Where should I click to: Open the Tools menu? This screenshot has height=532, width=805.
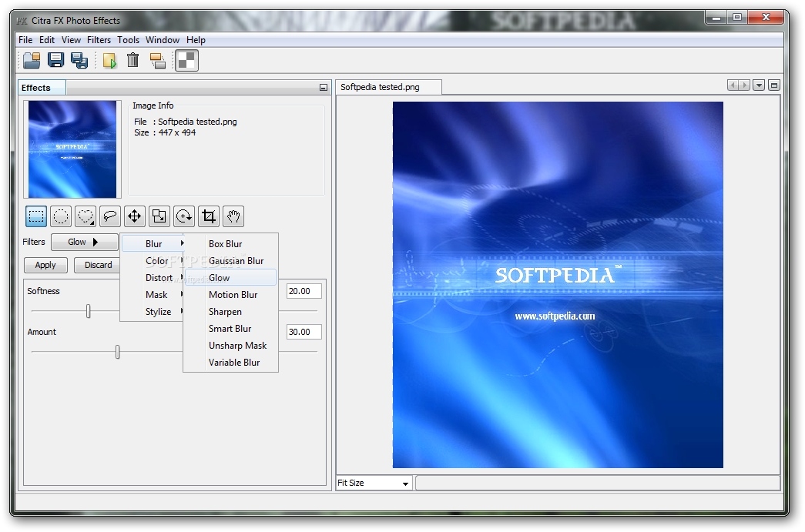(128, 39)
